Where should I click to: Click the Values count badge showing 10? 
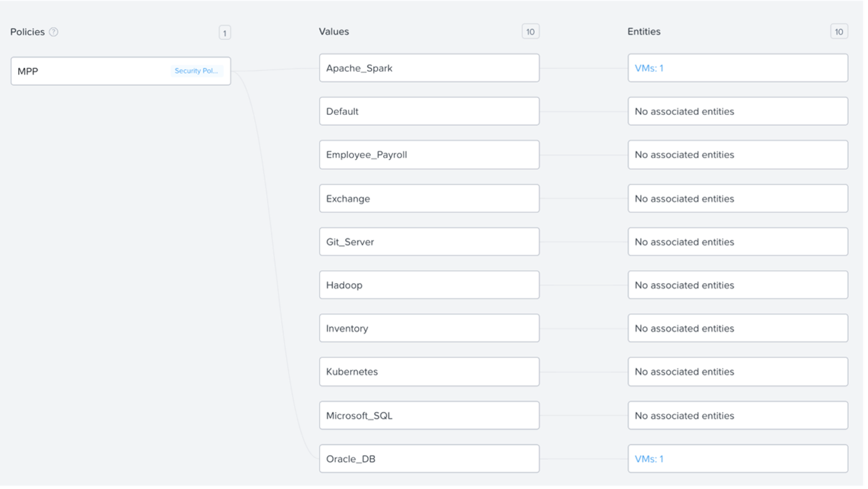click(x=531, y=31)
